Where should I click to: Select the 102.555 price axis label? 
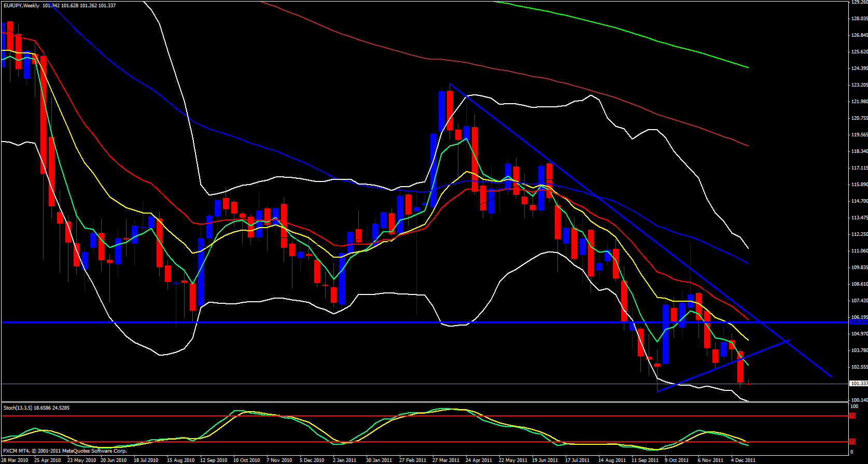pyautogui.click(x=859, y=367)
